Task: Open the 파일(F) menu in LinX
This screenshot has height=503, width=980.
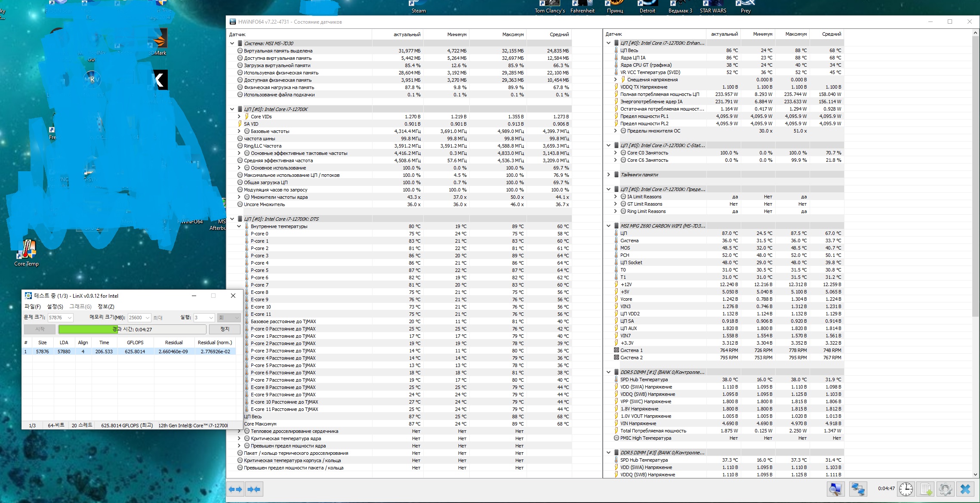Action: (x=33, y=306)
